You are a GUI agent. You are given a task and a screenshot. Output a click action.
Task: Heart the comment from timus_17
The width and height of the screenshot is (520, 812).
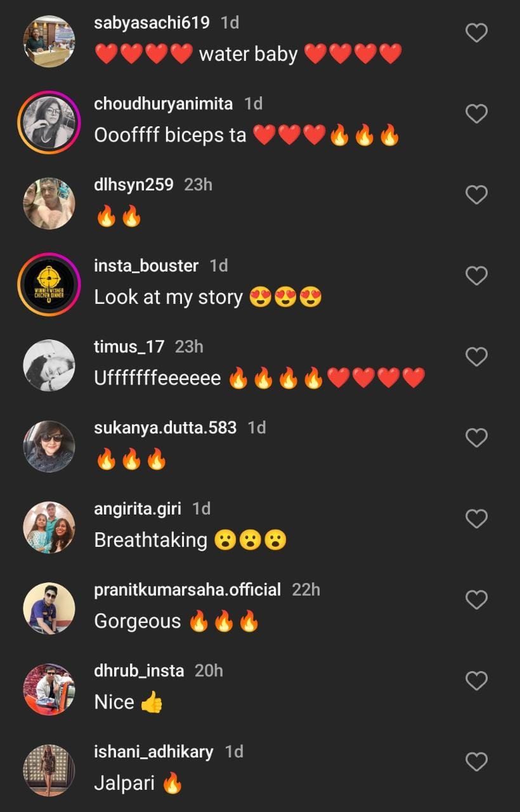pyautogui.click(x=476, y=357)
